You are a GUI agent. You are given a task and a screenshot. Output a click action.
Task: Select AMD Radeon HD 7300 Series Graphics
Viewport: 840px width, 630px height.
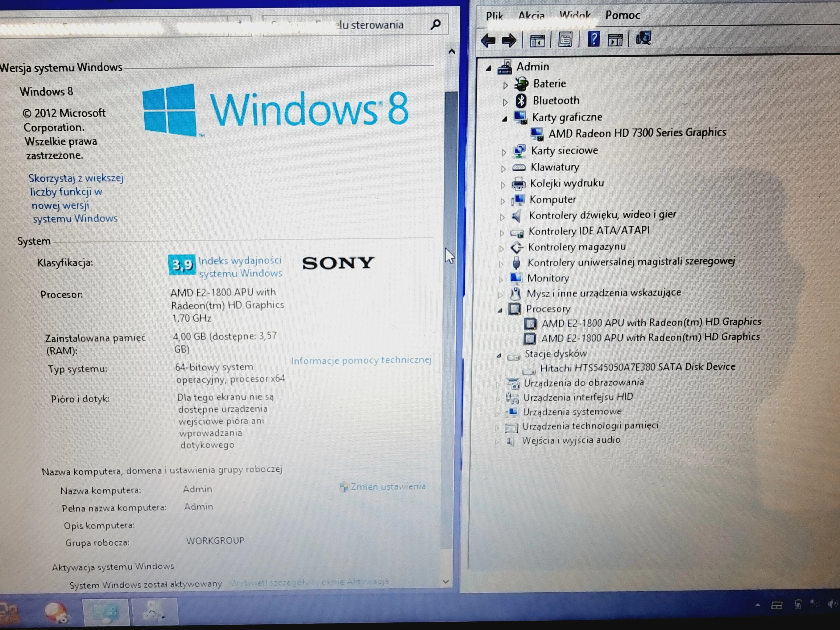[x=637, y=133]
